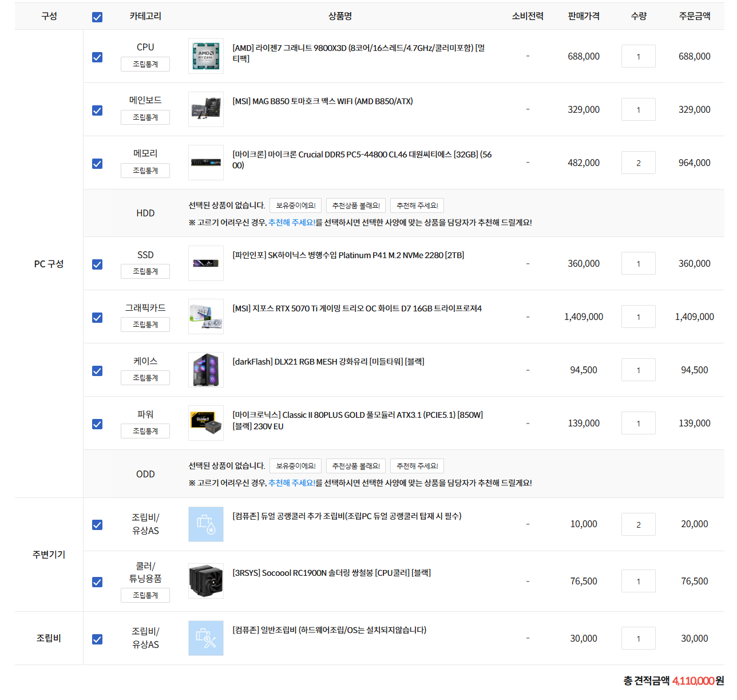Image resolution: width=737 pixels, height=700 pixels.
Task: Open the 컴퓨존 일반조립비 product link
Action: 329,630
